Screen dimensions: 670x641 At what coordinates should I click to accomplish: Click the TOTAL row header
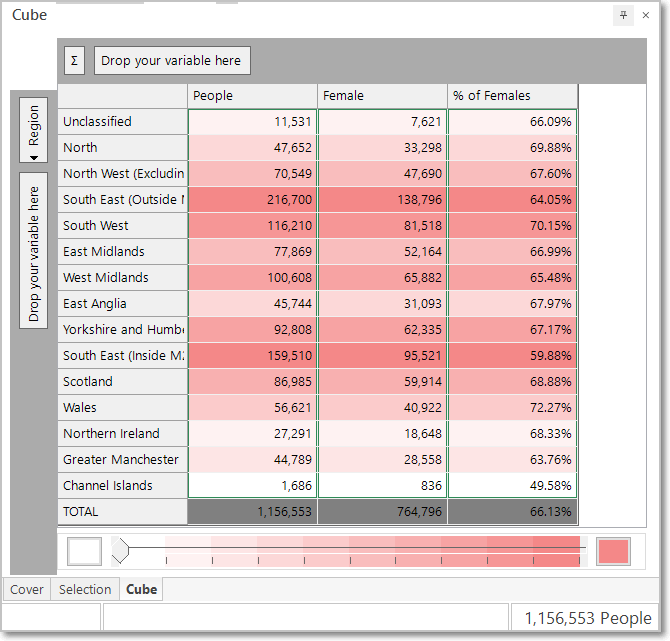(123, 512)
